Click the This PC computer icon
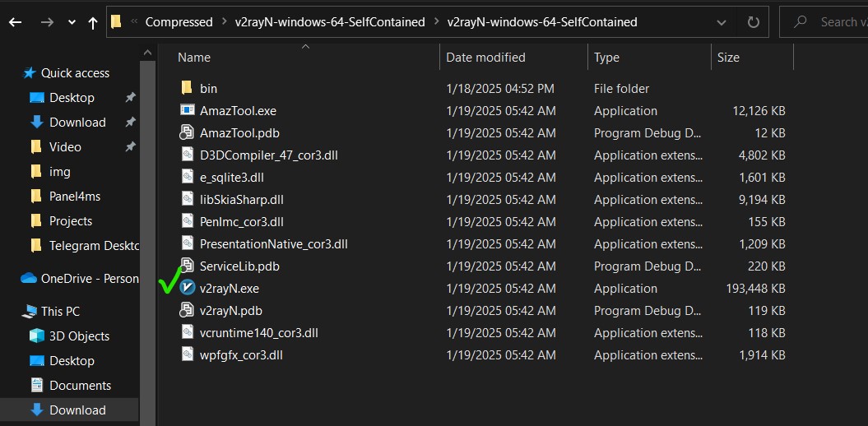Screen dimensions: 868x426 pyautogui.click(x=30, y=312)
